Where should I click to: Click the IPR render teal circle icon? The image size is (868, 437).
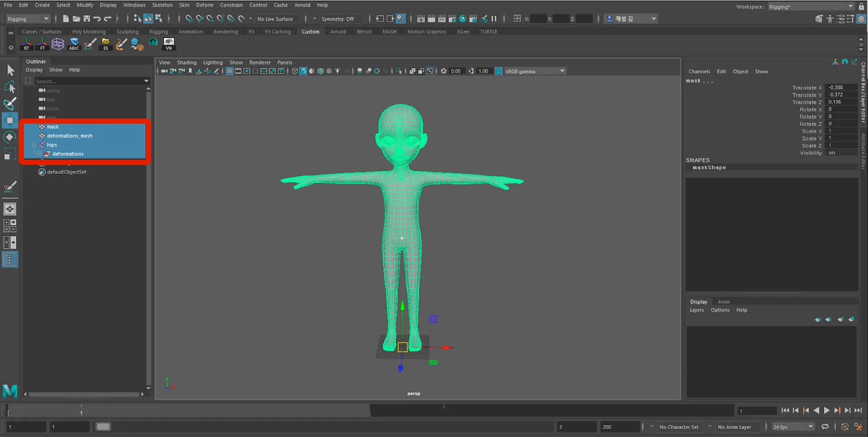point(463,19)
